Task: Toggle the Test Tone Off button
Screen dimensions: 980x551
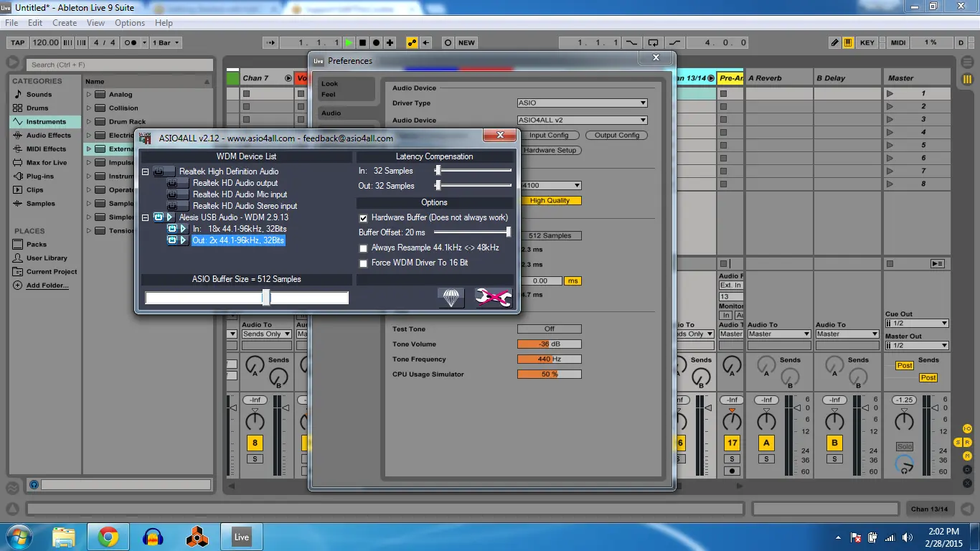Action: [549, 329]
